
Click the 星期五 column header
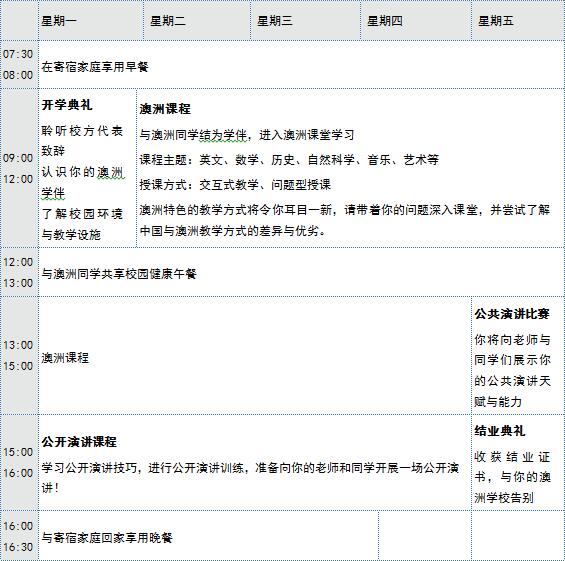518,21
